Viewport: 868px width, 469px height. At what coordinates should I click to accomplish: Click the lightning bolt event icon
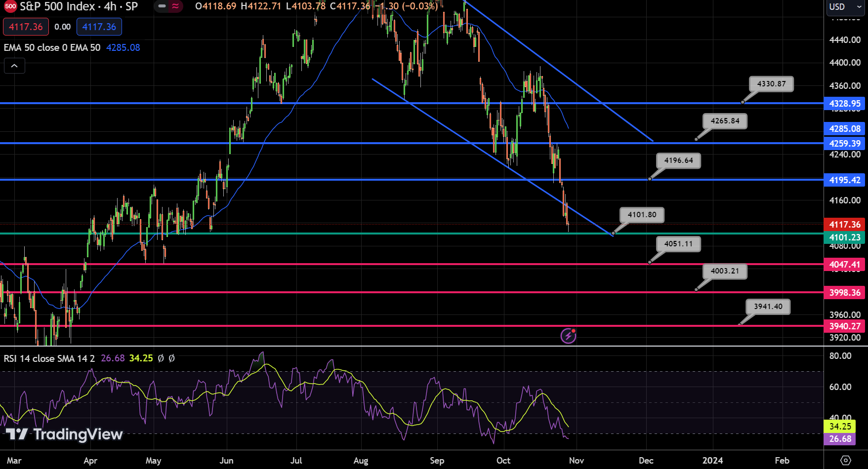click(568, 336)
